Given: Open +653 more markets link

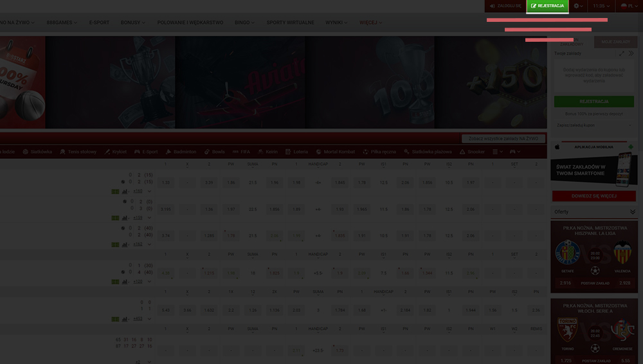Looking at the screenshot, I should (x=138, y=319).
